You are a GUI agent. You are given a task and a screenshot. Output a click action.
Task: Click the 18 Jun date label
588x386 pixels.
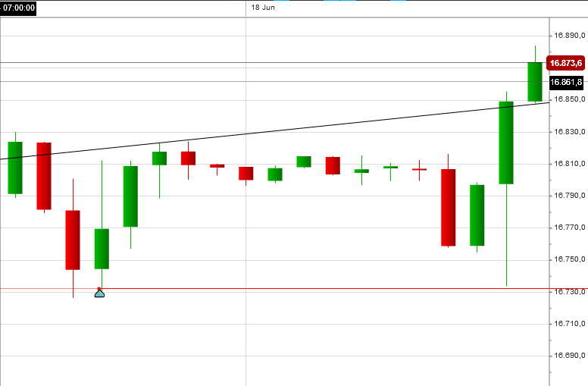click(x=263, y=8)
